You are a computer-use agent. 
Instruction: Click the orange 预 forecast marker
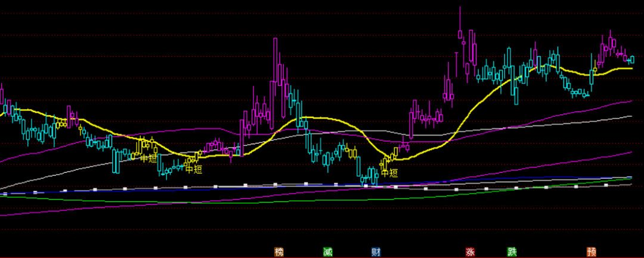point(592,251)
